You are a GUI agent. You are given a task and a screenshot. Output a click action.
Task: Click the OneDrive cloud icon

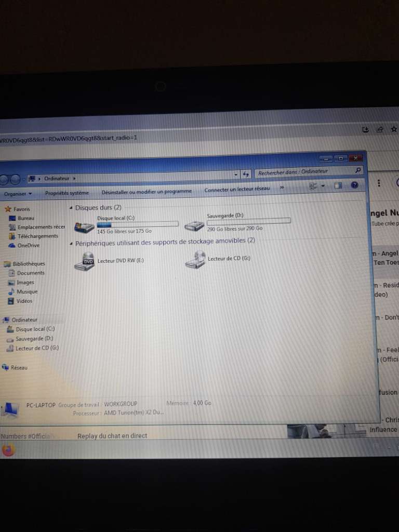point(12,245)
